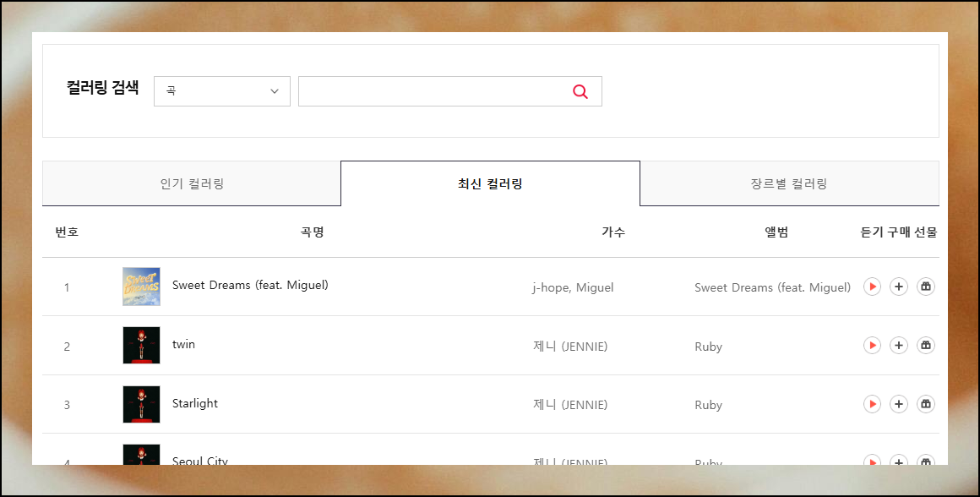This screenshot has width=980, height=497.
Task: Click artist j-hope, Miguel
Action: click(x=573, y=287)
